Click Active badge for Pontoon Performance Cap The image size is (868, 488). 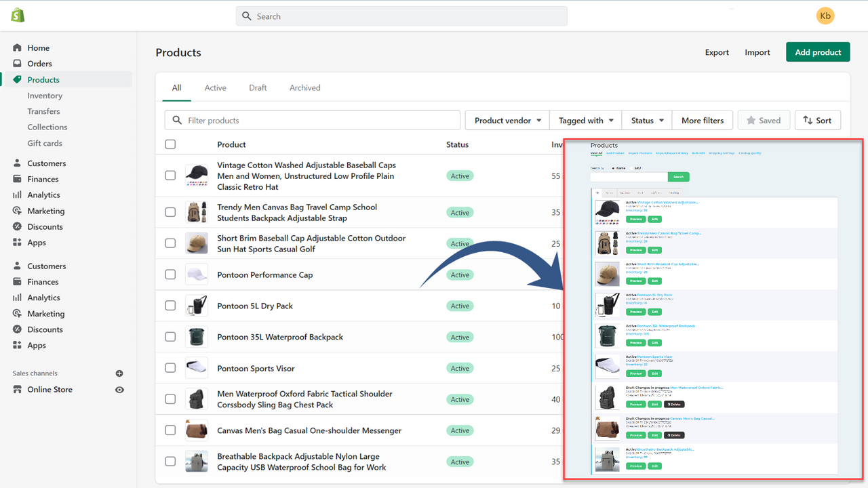pos(460,275)
